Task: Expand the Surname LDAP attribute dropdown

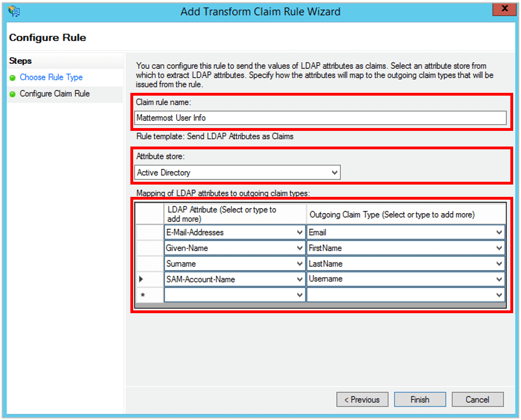Action: tap(299, 263)
